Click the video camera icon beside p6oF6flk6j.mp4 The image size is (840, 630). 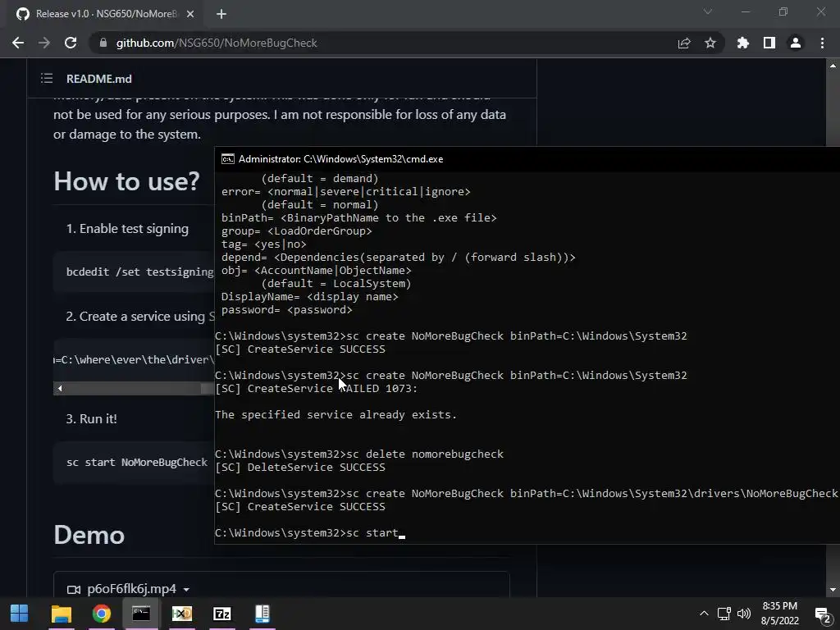tap(73, 589)
